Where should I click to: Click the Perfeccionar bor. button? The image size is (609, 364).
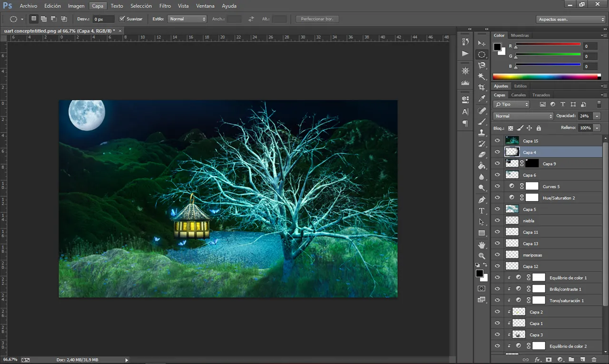tap(317, 19)
